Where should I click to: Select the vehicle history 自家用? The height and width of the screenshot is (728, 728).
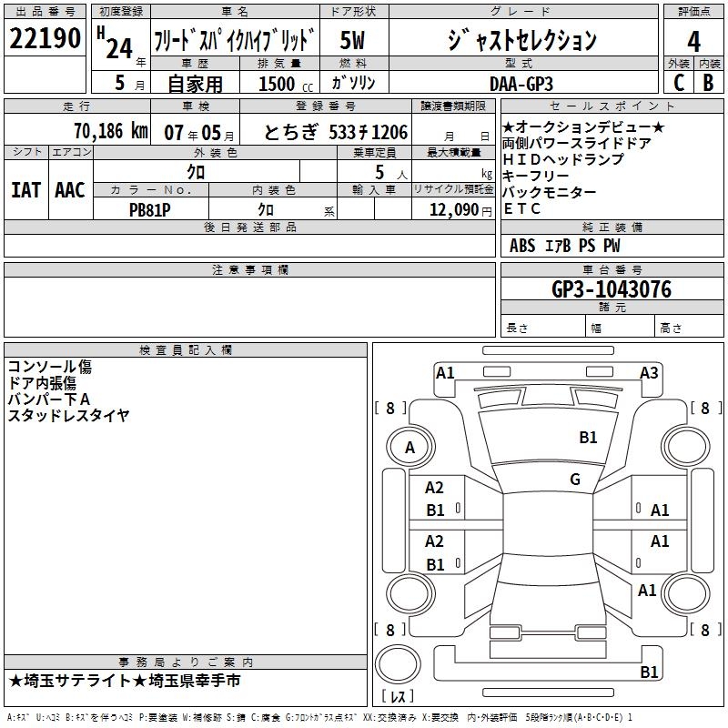click(195, 84)
